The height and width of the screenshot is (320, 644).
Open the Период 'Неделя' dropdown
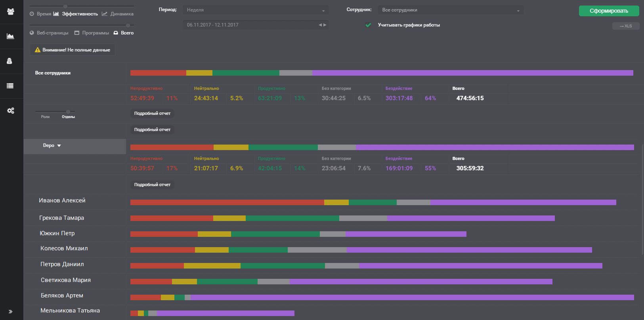(x=256, y=10)
